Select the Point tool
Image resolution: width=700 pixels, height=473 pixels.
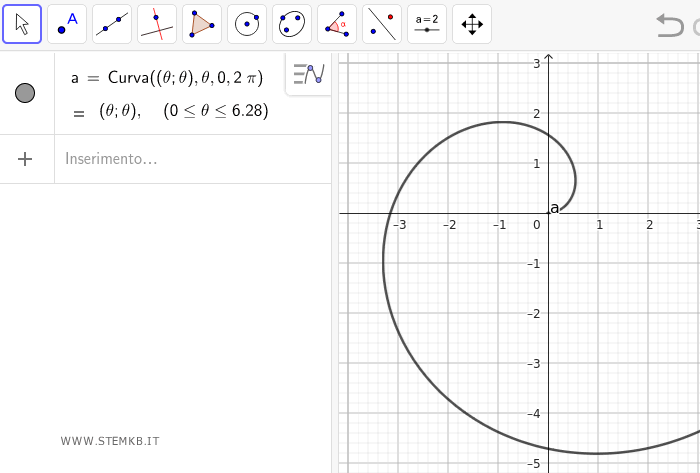pyautogui.click(x=67, y=24)
